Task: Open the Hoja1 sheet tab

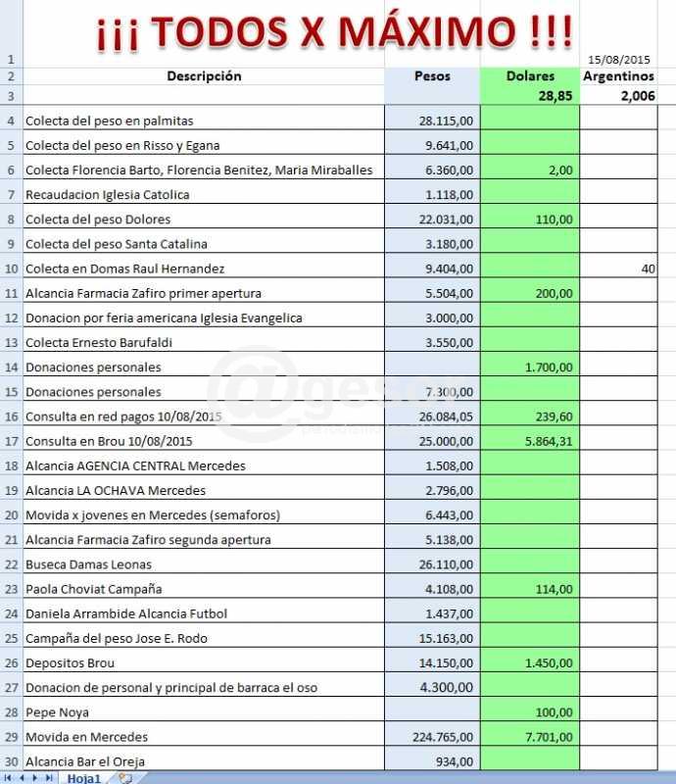Action: (84, 777)
